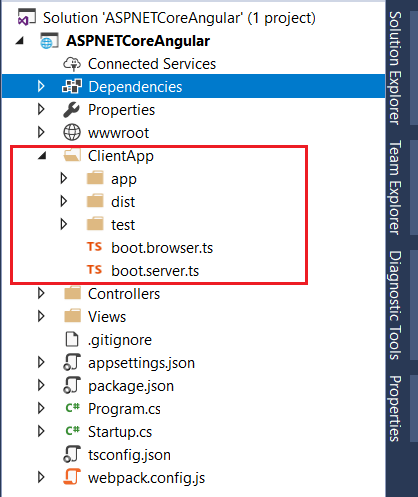This screenshot has height=497, width=418.
Task: Click the wwwroot globe icon
Action: [72, 132]
